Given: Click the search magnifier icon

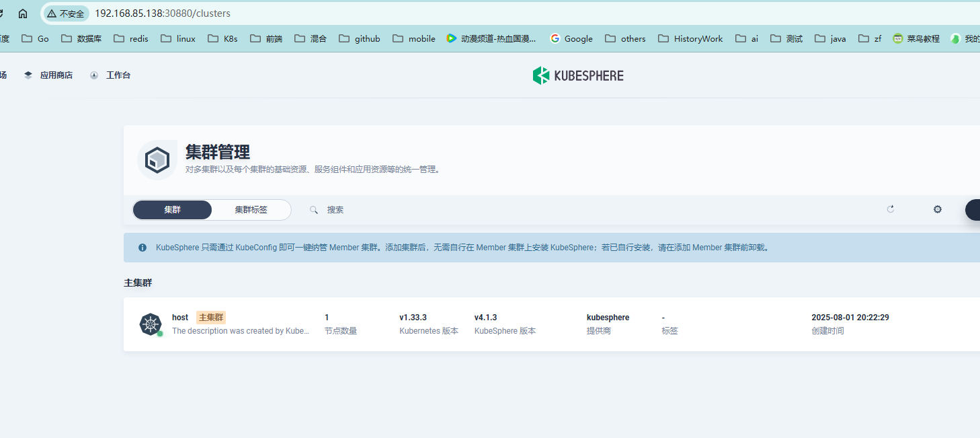Looking at the screenshot, I should pyautogui.click(x=314, y=210).
